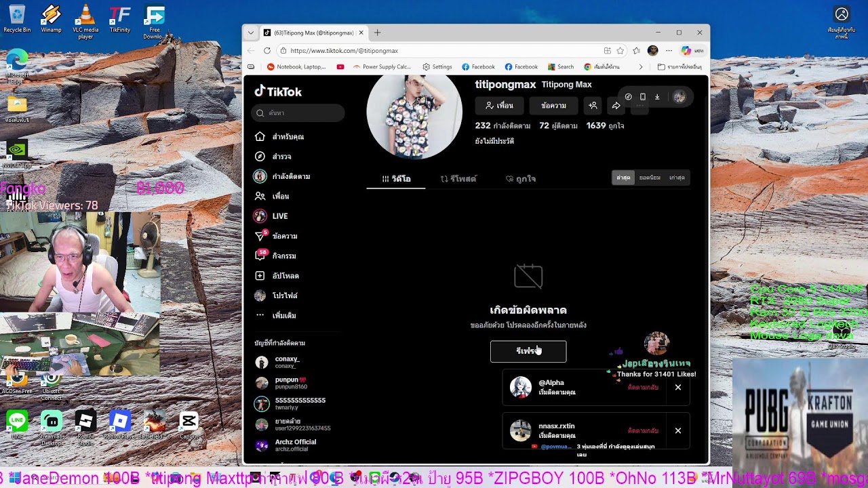The image size is (868, 488).
Task: Click the share arrow button on profile
Action: pos(616,106)
